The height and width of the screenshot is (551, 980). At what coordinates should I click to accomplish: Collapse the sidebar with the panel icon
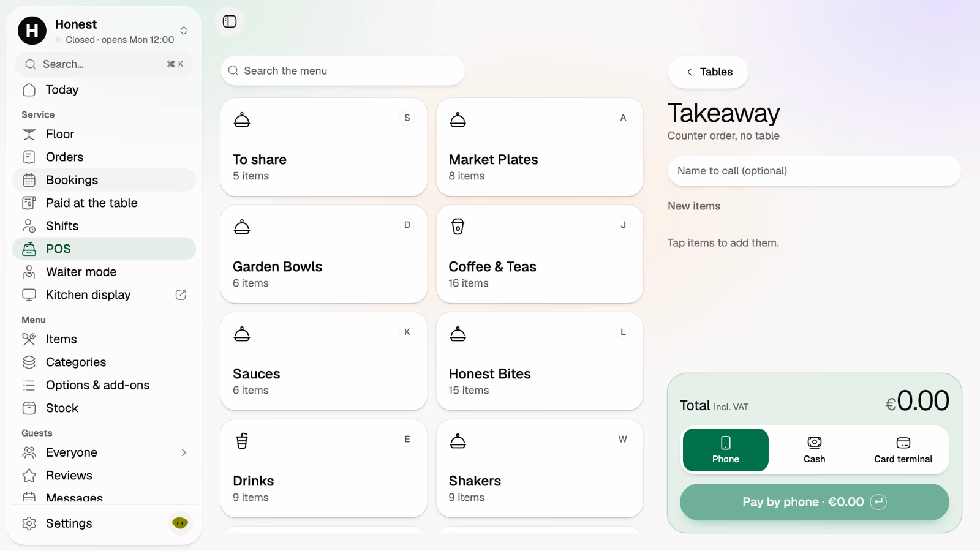(x=230, y=21)
